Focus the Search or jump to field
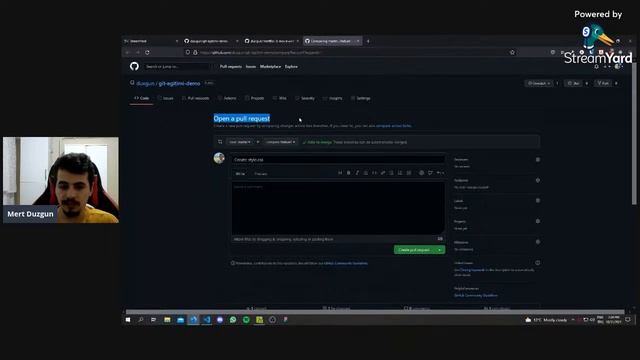This screenshot has width=640, height=360. point(176,67)
